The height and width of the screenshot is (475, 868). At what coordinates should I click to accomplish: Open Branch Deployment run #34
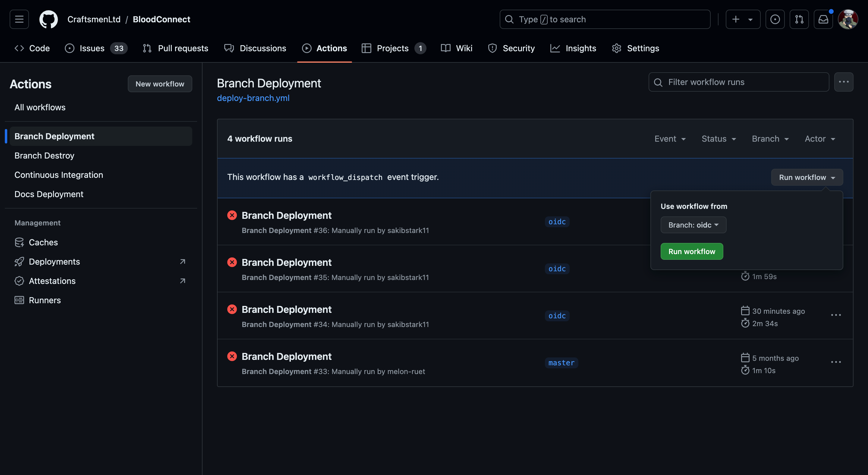click(286, 309)
